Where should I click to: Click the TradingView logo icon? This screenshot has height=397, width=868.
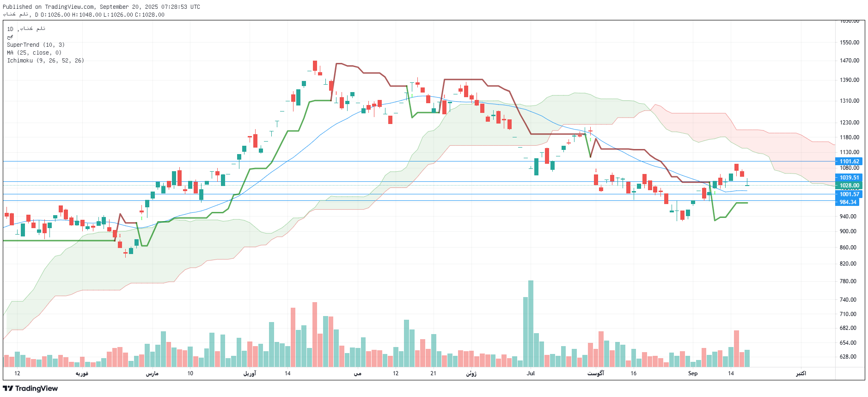pos(8,388)
